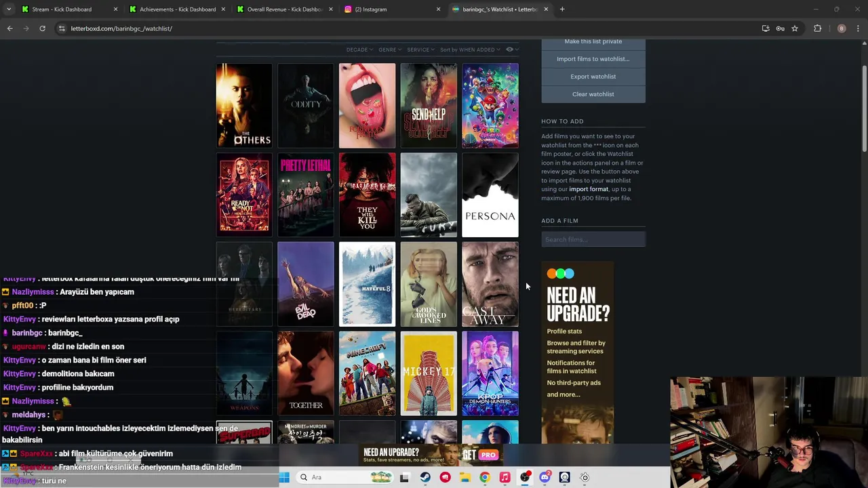
Task: Open the Pretty Lethal poster
Action: coord(306,195)
